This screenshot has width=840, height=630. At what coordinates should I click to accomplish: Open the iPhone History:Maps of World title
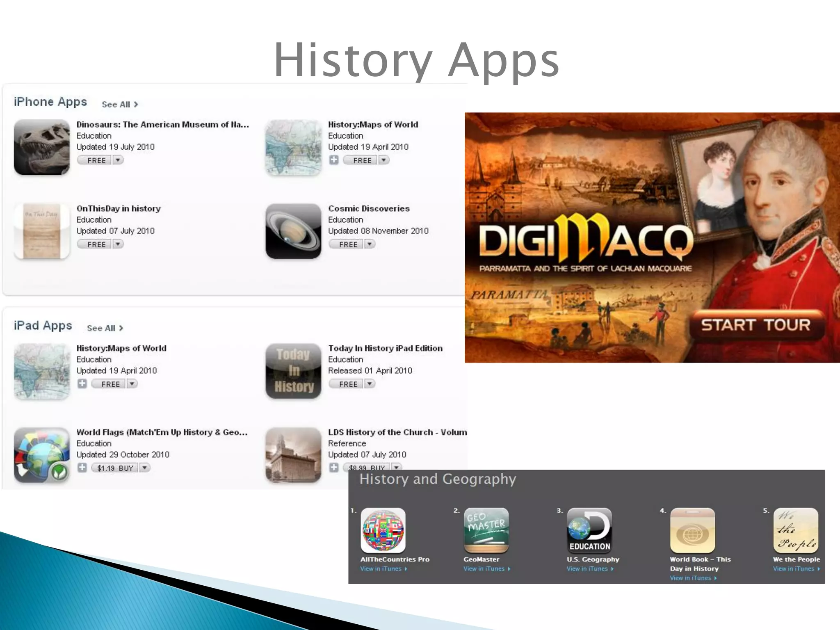373,124
